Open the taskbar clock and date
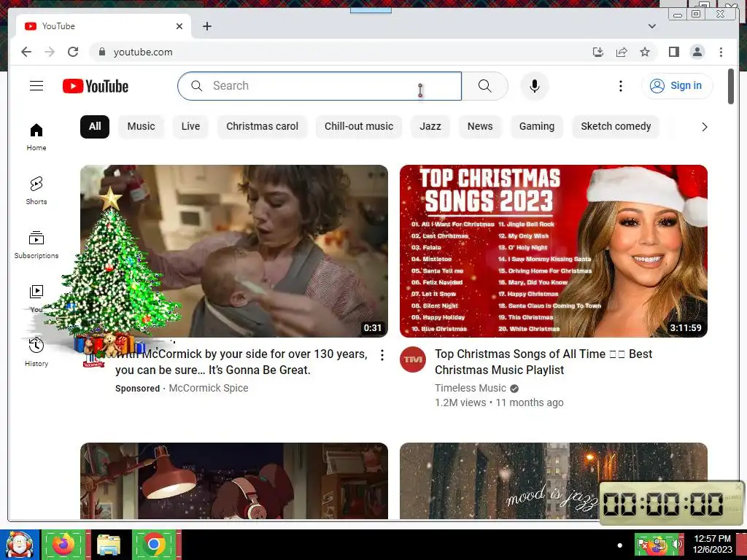 (712, 544)
